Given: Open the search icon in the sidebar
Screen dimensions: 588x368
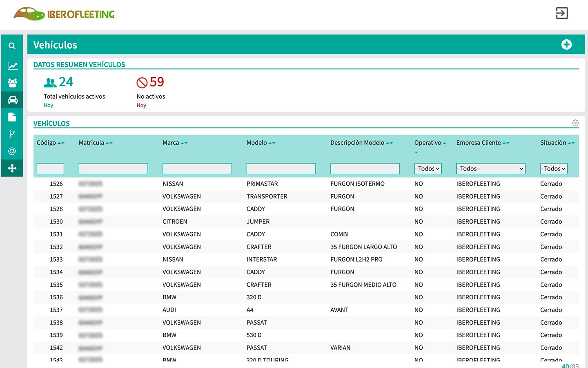Looking at the screenshot, I should pos(12,46).
